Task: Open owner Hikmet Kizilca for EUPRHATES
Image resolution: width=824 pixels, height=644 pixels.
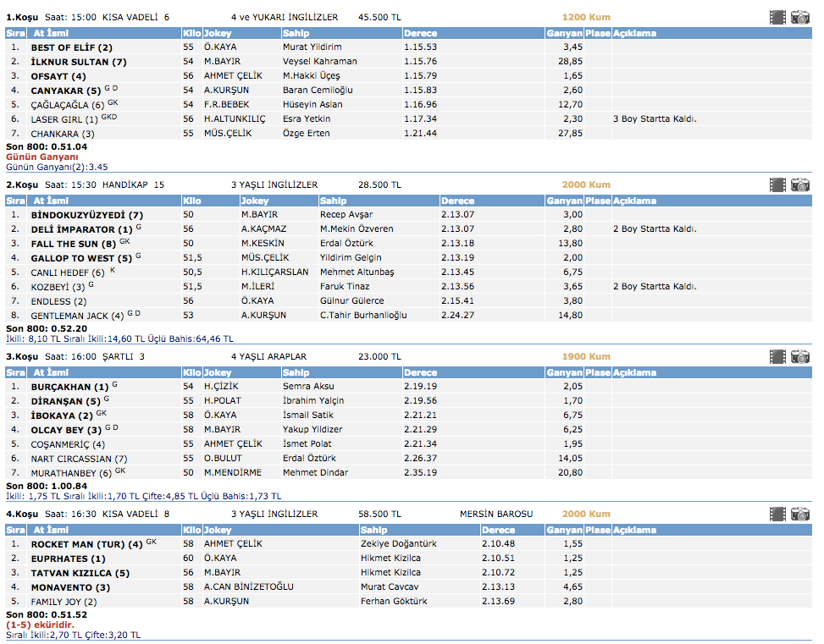Action: tap(390, 559)
